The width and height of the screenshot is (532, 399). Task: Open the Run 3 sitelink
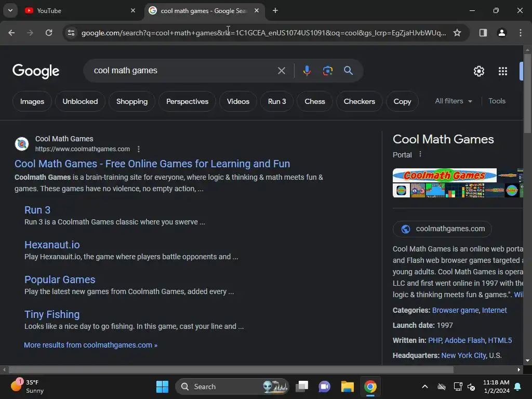(37, 210)
